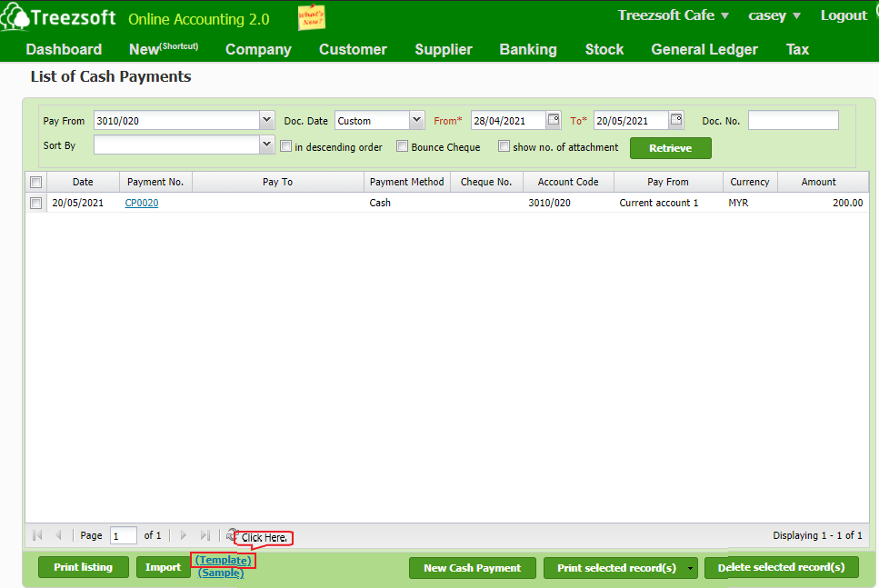Expand Print selected record(s) arrow menu
The image size is (879, 588).
[x=690, y=568]
